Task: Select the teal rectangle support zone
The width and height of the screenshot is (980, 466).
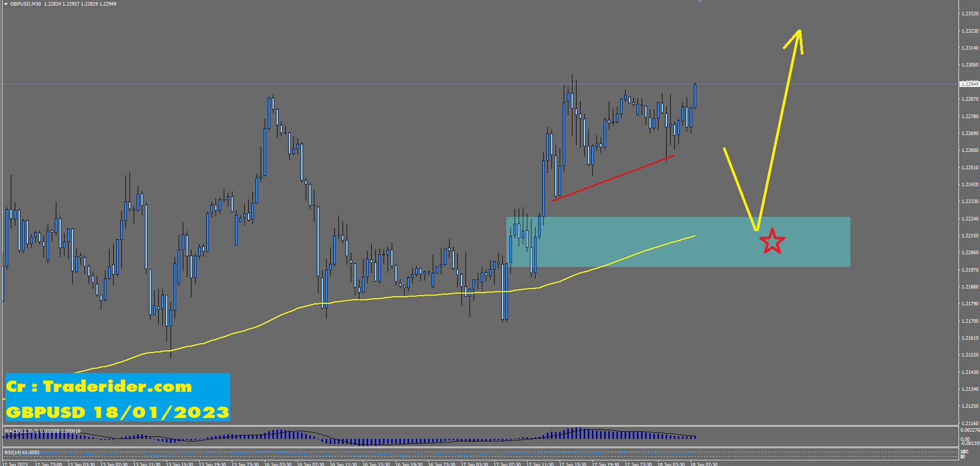Action: 678,242
